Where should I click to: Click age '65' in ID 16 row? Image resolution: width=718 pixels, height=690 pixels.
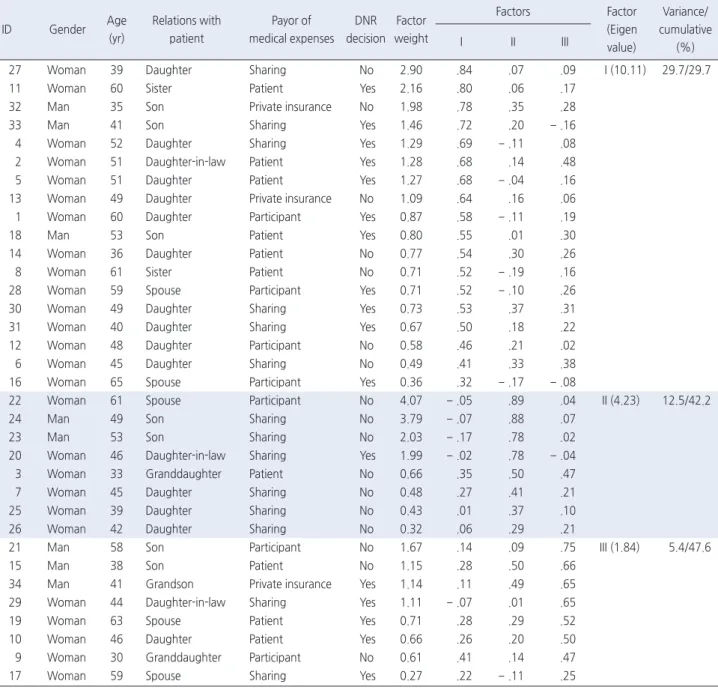(x=116, y=382)
